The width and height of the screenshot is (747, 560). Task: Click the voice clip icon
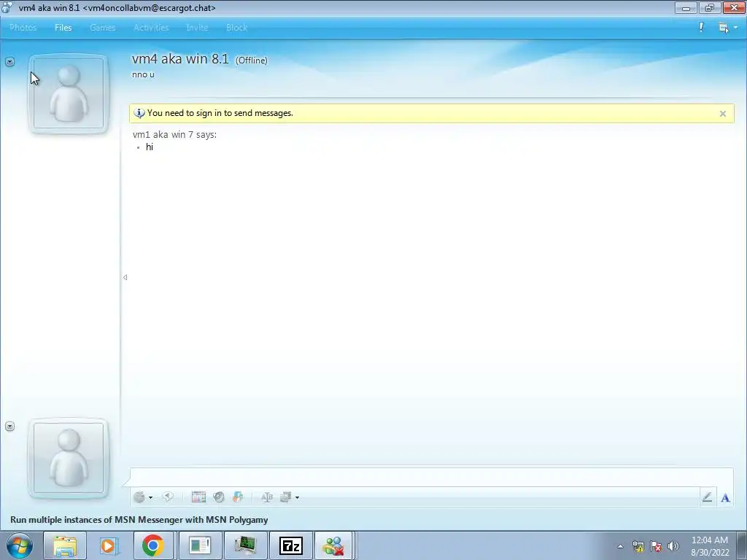point(219,497)
